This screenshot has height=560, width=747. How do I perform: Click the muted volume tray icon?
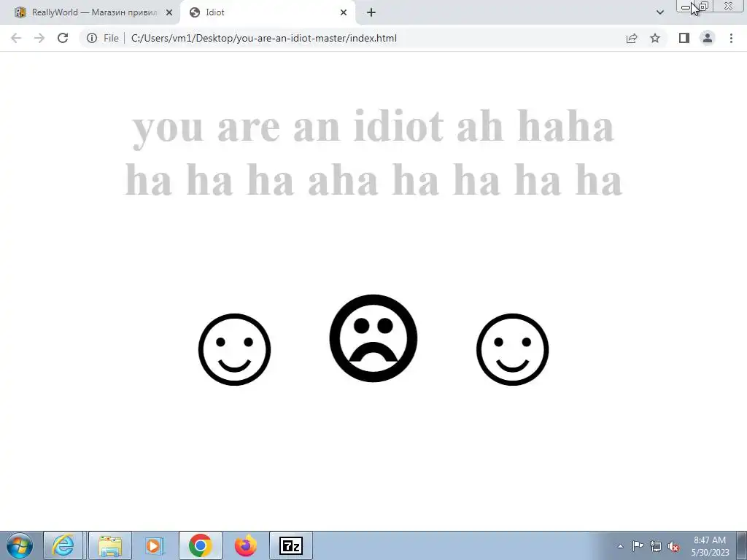tap(673, 546)
